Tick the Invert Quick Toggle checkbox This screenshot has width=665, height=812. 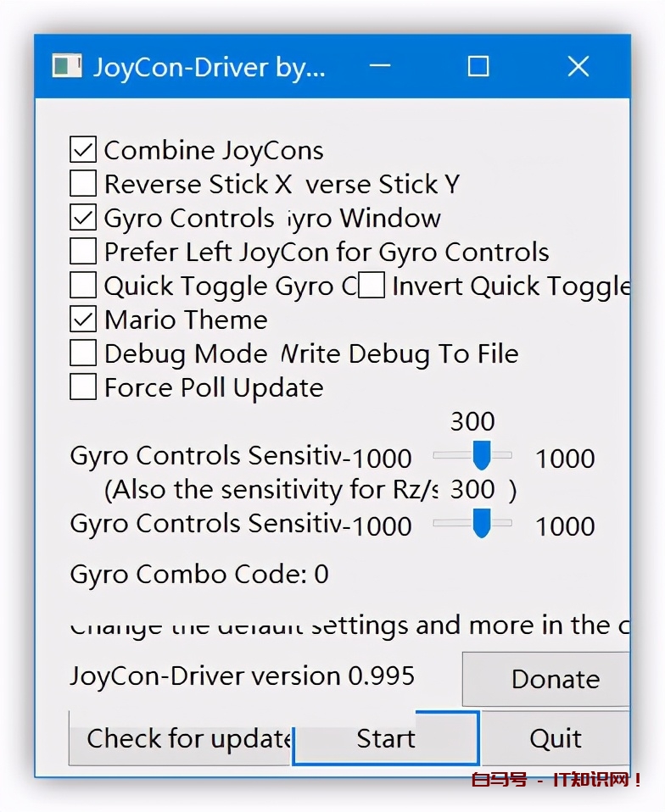click(x=372, y=286)
